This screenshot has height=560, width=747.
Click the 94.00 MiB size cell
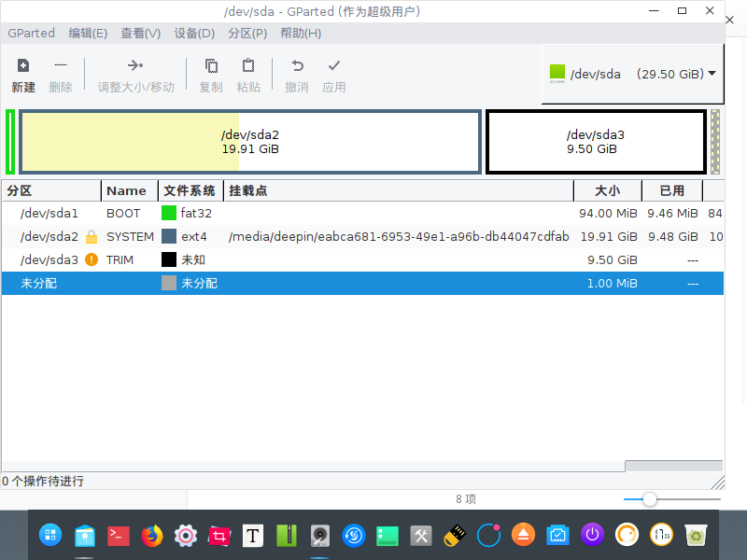pyautogui.click(x=608, y=214)
